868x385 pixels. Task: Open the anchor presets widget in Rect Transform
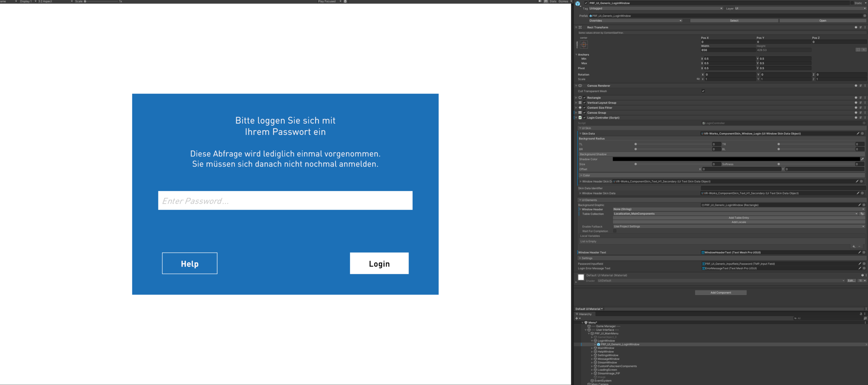584,44
